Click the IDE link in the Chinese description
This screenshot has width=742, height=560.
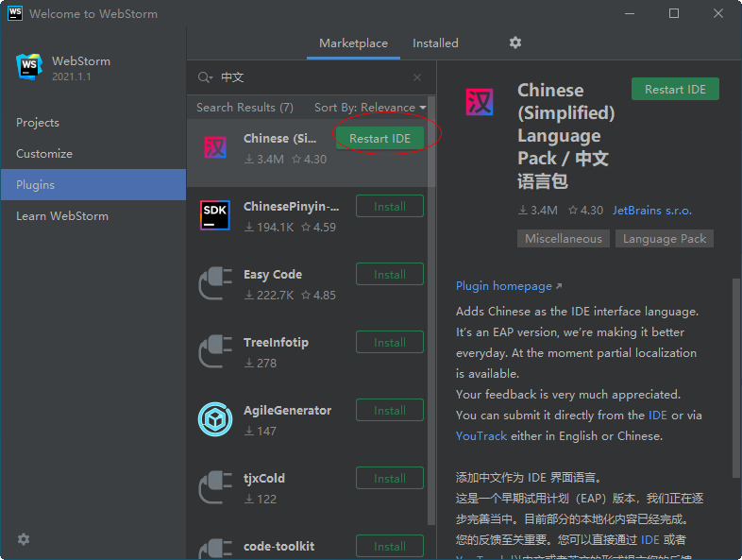pos(649,539)
